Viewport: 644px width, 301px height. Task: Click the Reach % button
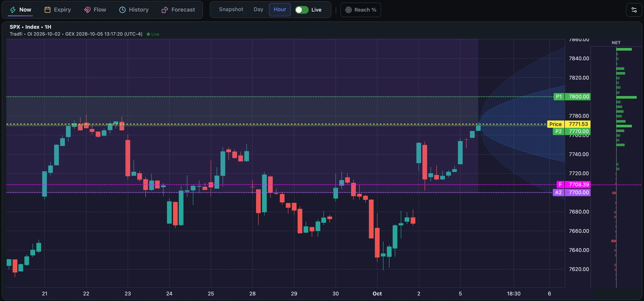[x=361, y=10]
